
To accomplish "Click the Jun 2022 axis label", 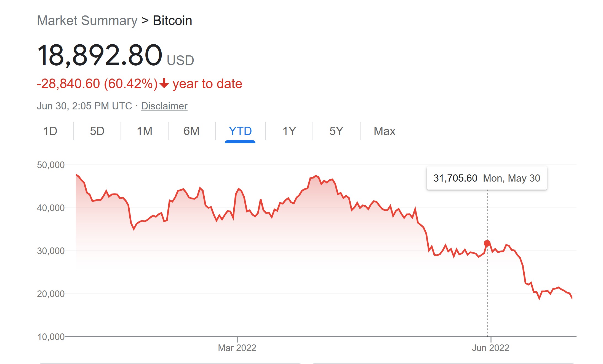I will 490,348.
